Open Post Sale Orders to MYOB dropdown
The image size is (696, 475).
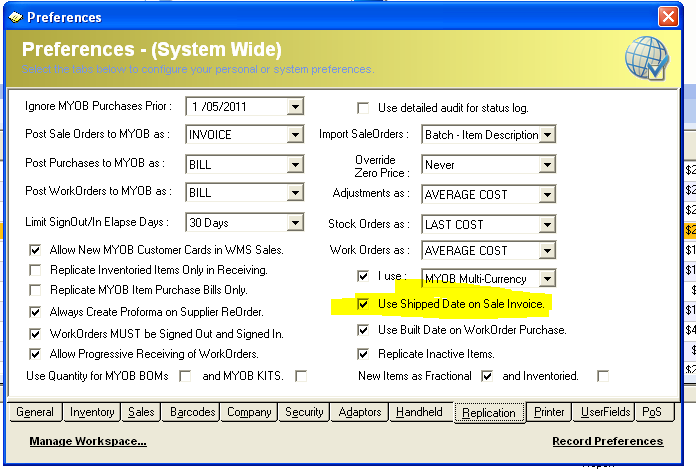(x=295, y=135)
